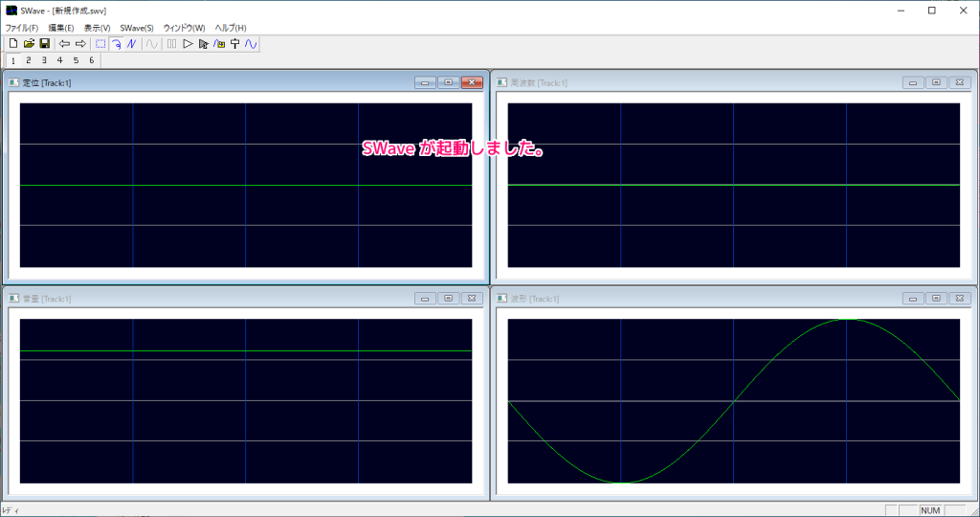The height and width of the screenshot is (517, 980).
Task: Open the ヘルプ(H) menu
Action: click(x=231, y=28)
